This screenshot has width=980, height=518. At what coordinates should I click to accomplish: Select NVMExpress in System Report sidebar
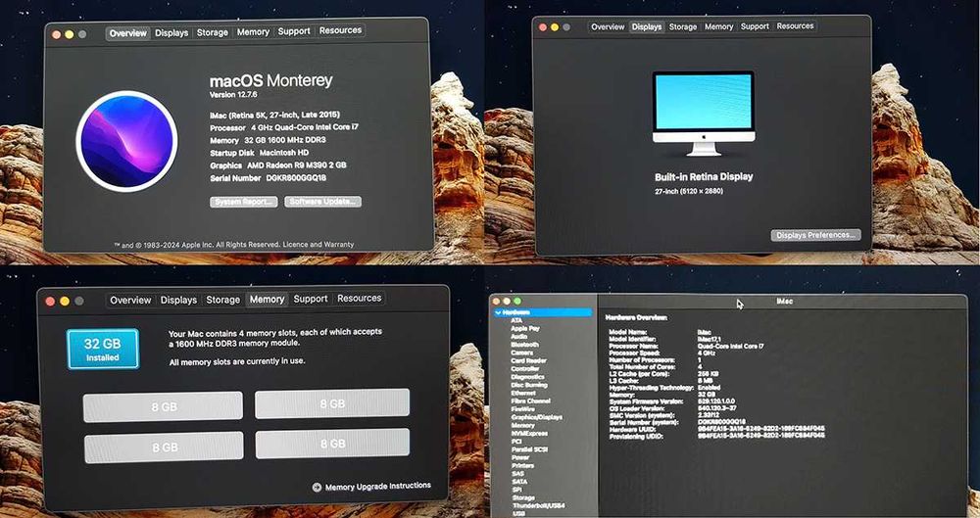pos(529,434)
